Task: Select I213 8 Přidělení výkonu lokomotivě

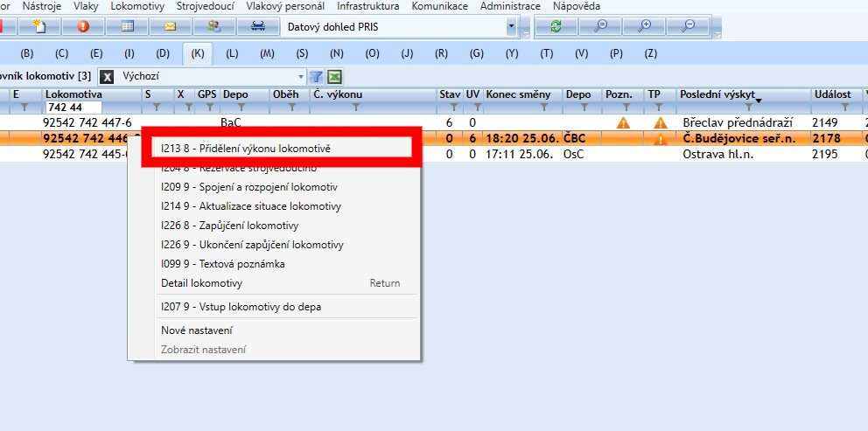Action: click(x=245, y=149)
